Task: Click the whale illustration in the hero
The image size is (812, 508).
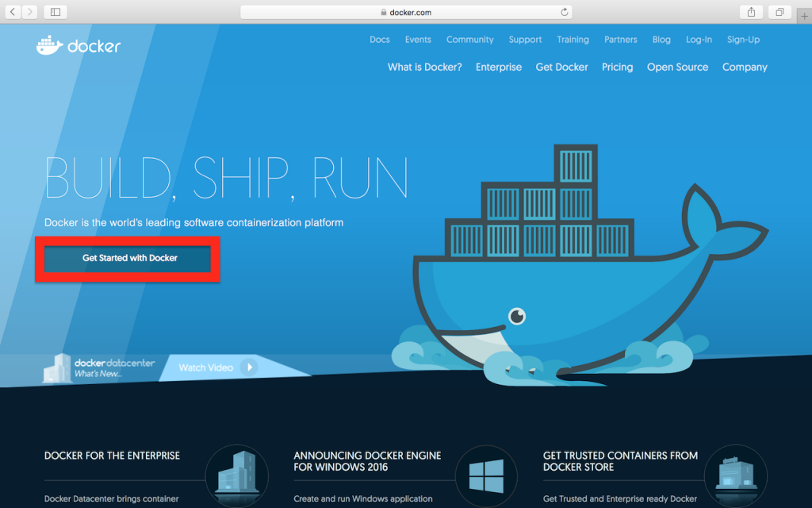Action: tap(580, 267)
